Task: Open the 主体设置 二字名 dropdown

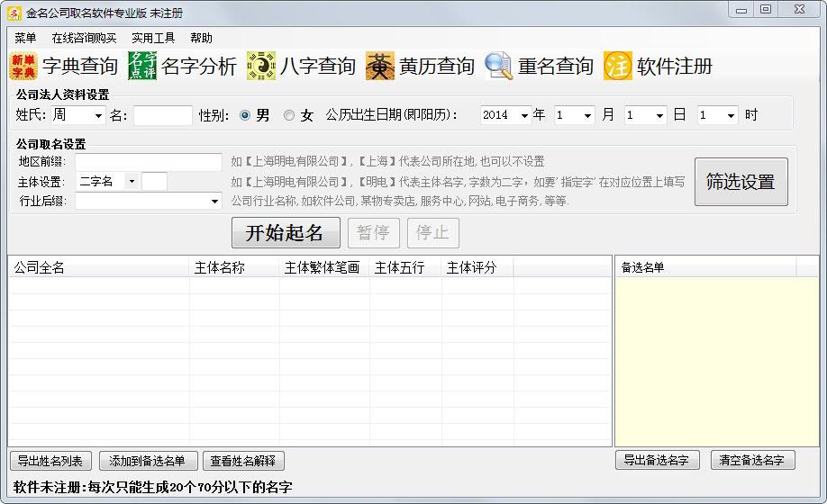Action: tap(131, 182)
